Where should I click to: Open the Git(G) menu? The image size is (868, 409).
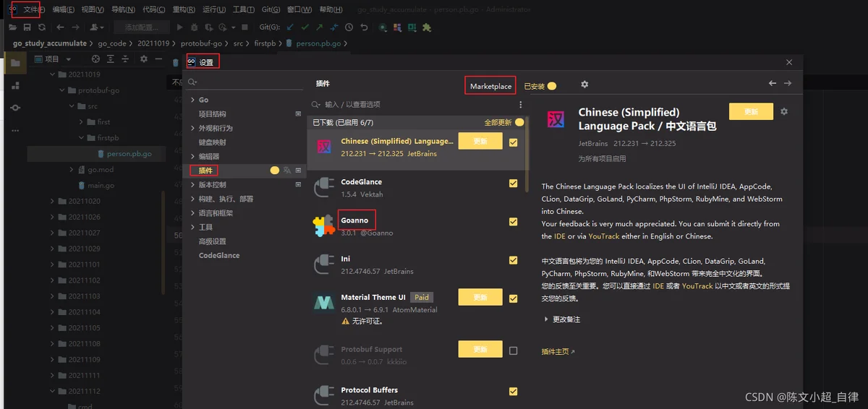(x=271, y=9)
